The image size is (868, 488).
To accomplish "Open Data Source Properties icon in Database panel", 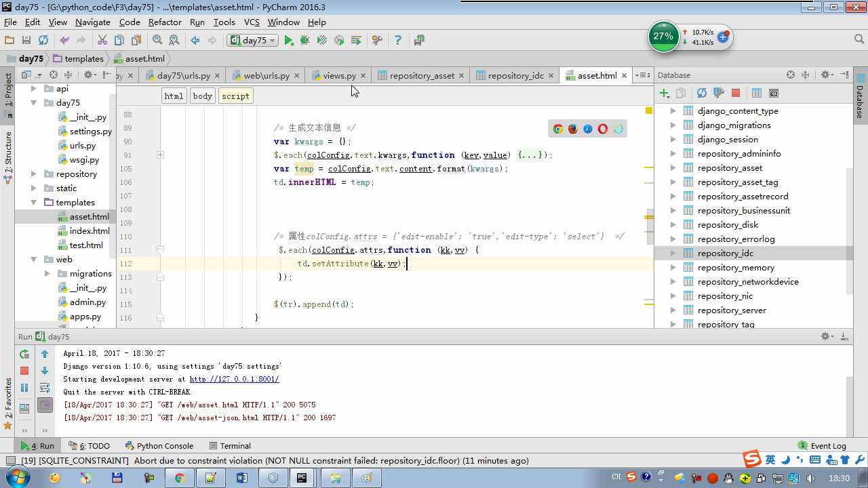I will pyautogui.click(x=719, y=93).
